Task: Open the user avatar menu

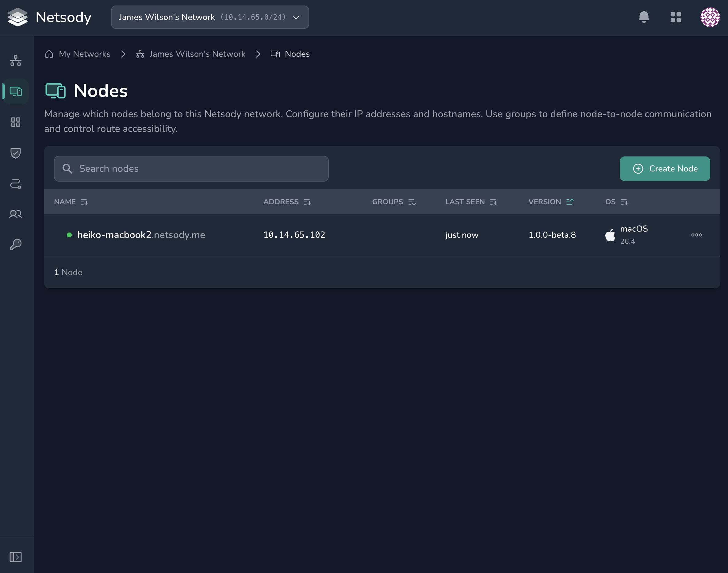Action: tap(710, 17)
